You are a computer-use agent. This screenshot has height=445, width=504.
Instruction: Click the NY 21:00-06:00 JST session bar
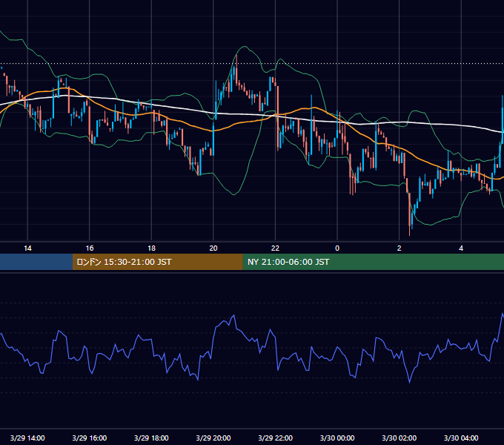click(373, 262)
